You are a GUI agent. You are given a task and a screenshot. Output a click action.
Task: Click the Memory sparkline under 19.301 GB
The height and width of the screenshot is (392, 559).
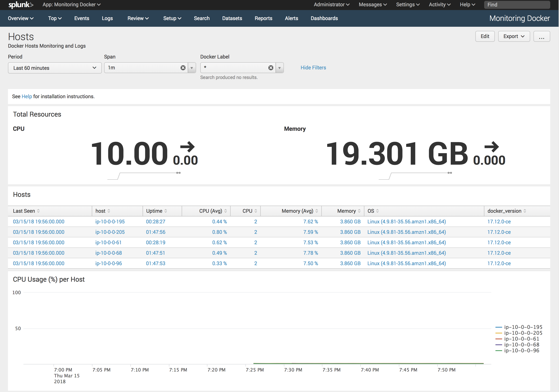(415, 176)
